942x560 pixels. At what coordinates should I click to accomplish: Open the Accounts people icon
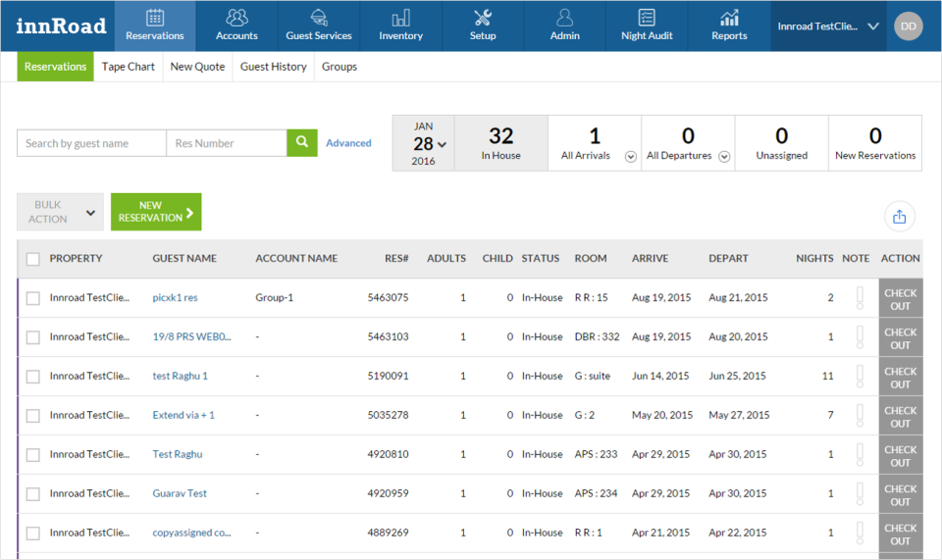tap(236, 18)
